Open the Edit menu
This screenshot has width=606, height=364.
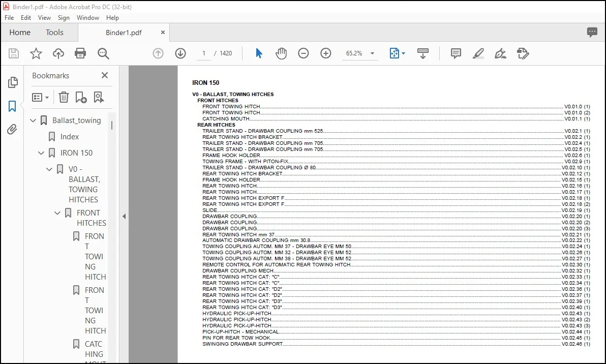coord(26,18)
